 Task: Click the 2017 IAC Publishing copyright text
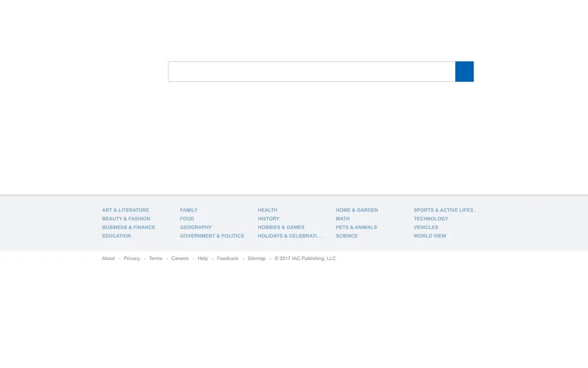(305, 258)
